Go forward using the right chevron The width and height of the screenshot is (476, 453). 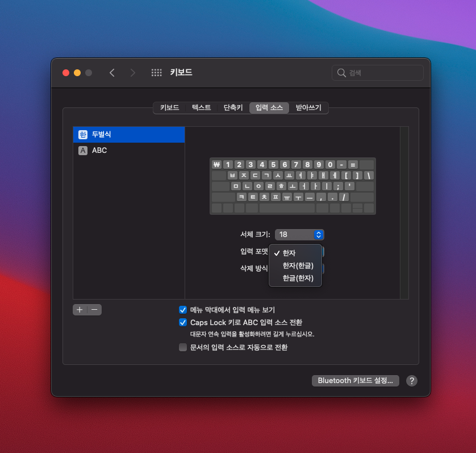click(133, 73)
